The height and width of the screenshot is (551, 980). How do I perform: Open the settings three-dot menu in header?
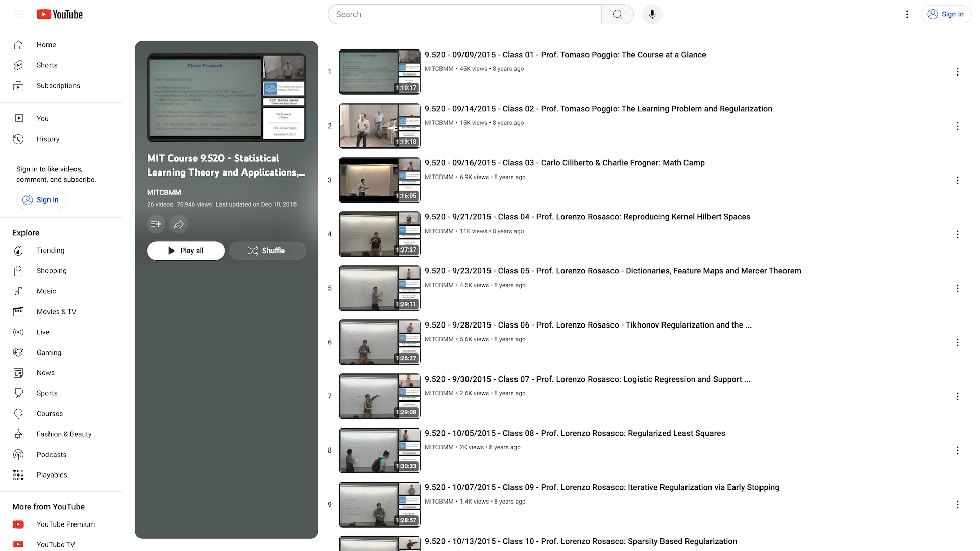(907, 14)
